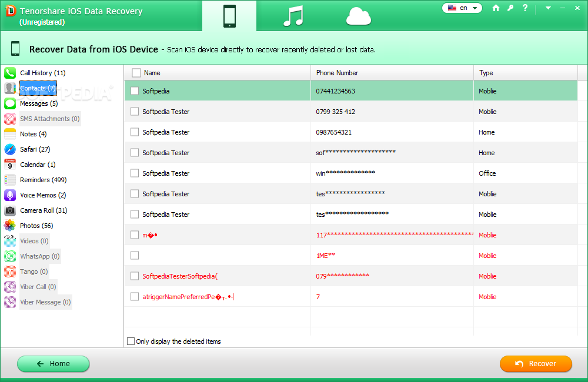Check the SoftpediaTesterSoftpedia( row checkbox
Screen dimensions: 588x382
click(135, 276)
